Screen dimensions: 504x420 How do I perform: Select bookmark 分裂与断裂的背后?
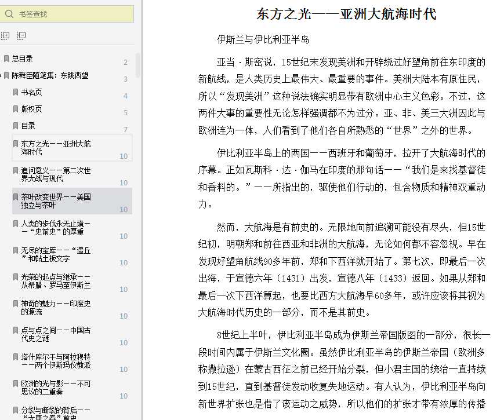56,413
